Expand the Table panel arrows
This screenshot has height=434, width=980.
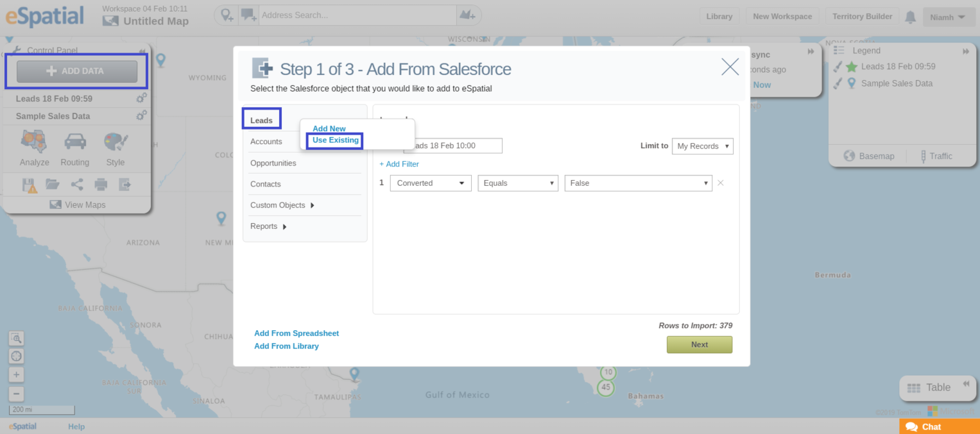[x=965, y=384]
